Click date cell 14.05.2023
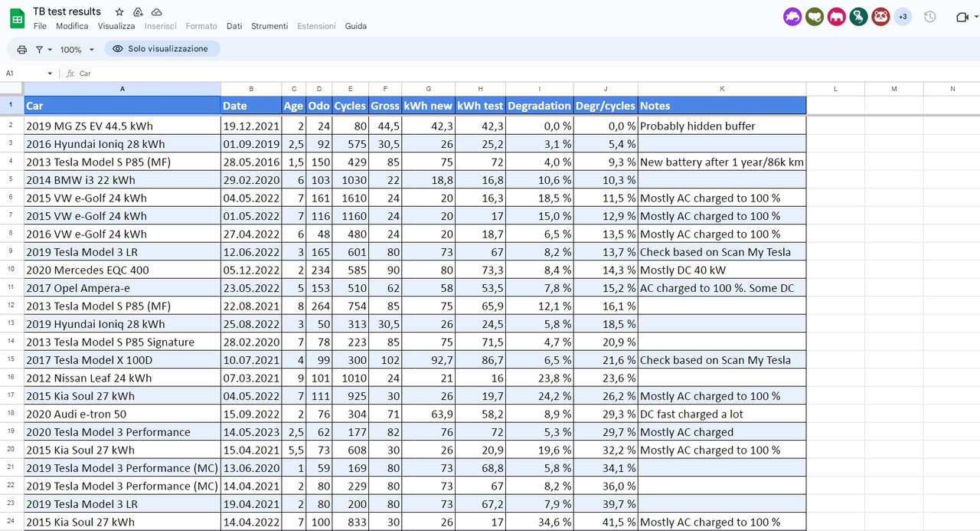 251,432
